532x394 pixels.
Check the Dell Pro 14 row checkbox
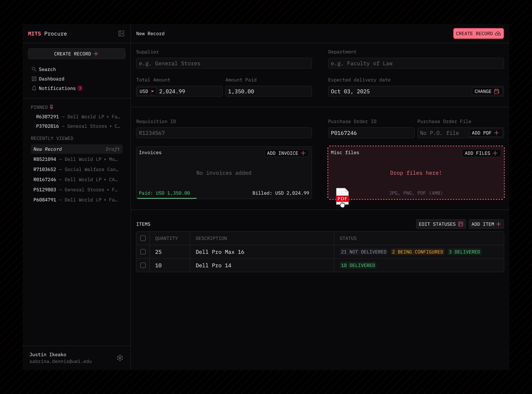(x=143, y=265)
